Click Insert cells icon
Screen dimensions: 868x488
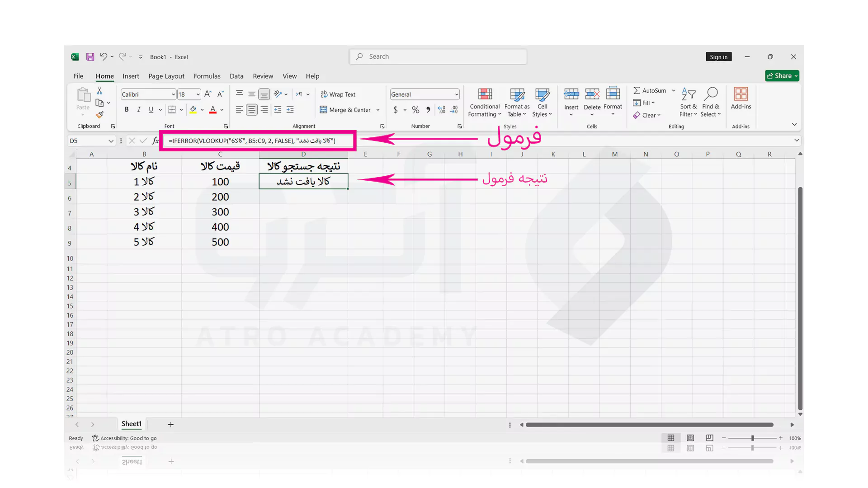point(571,94)
